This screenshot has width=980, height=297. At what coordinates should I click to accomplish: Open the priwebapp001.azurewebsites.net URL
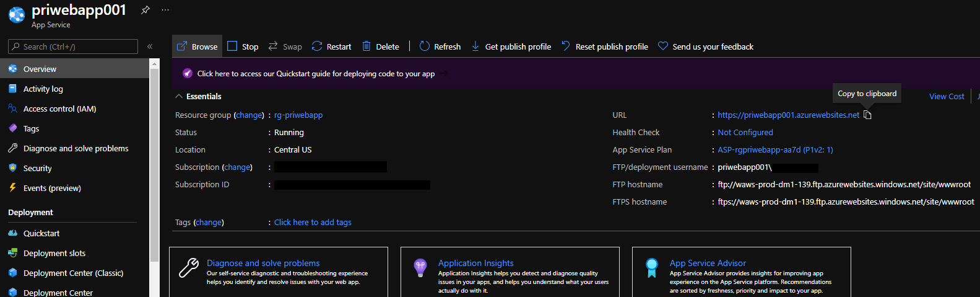(x=789, y=115)
